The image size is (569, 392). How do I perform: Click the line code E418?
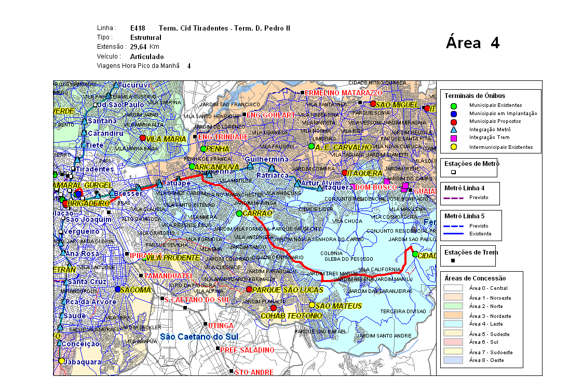(x=138, y=28)
